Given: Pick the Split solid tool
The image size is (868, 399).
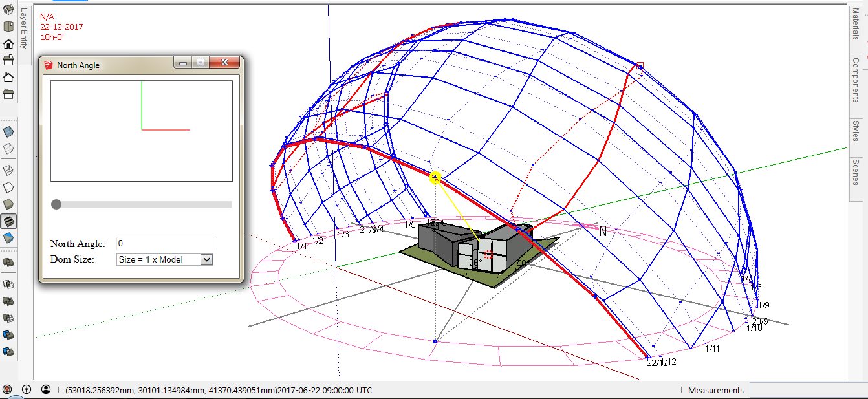Looking at the screenshot, I should [x=8, y=352].
